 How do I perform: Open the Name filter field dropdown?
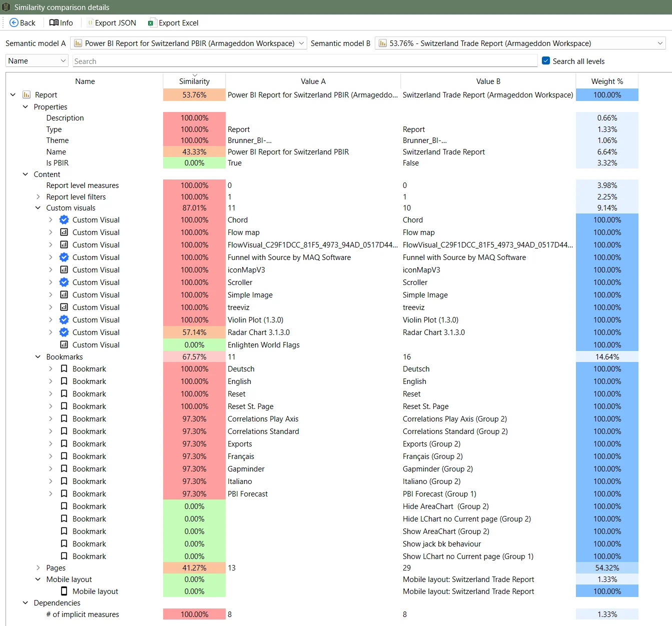[37, 60]
